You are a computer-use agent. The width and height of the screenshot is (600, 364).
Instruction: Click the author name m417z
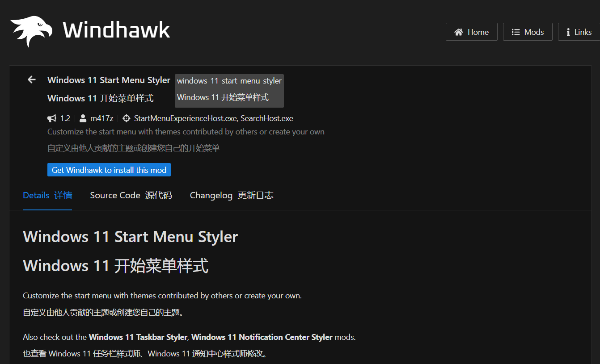[x=101, y=118]
